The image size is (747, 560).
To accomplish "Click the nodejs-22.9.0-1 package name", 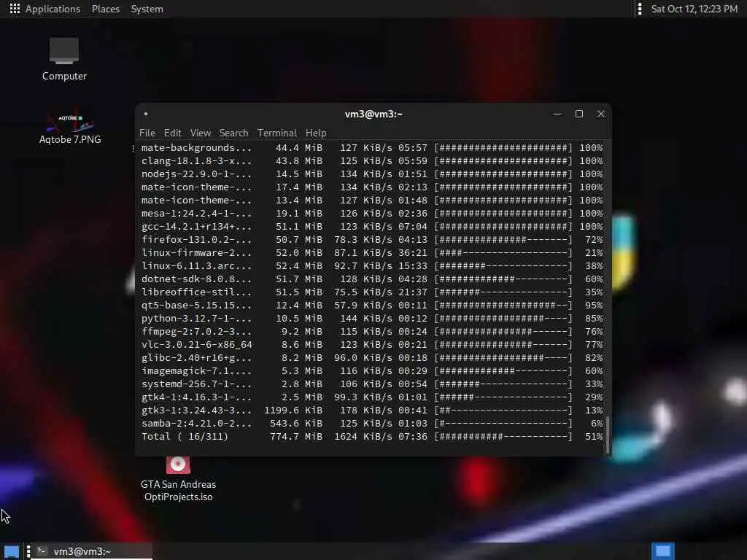I will pyautogui.click(x=196, y=174).
